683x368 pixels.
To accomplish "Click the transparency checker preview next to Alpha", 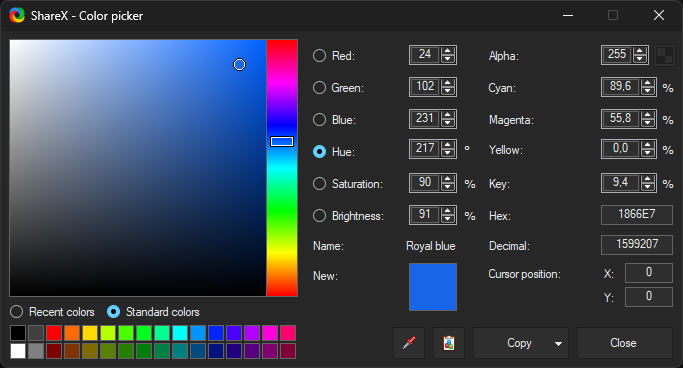I will [664, 55].
